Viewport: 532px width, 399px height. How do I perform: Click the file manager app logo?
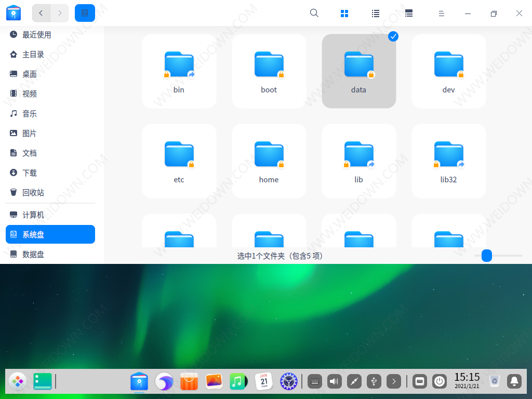14,13
